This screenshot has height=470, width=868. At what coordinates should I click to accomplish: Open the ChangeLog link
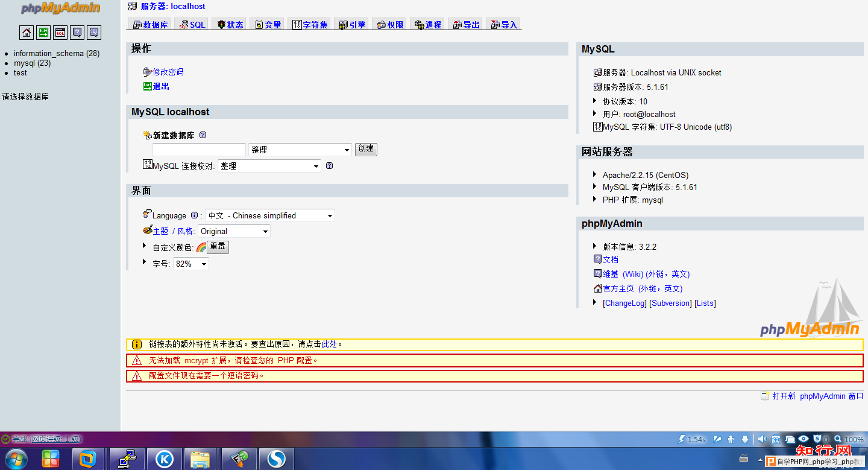click(x=624, y=303)
